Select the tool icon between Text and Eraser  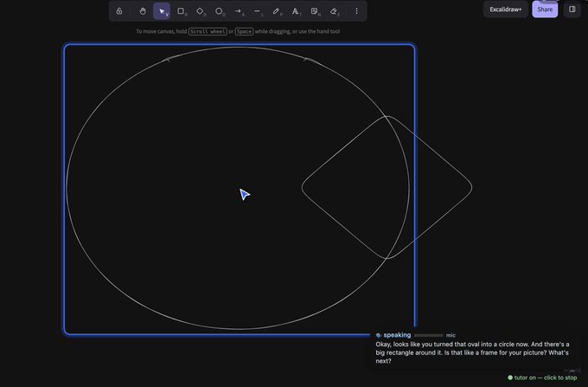coord(315,11)
